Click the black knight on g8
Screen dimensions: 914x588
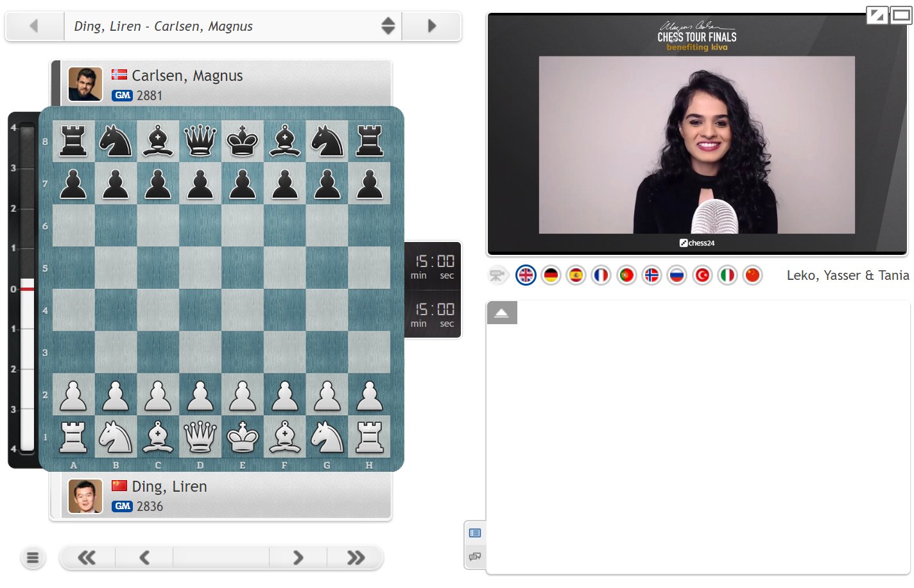pos(327,141)
